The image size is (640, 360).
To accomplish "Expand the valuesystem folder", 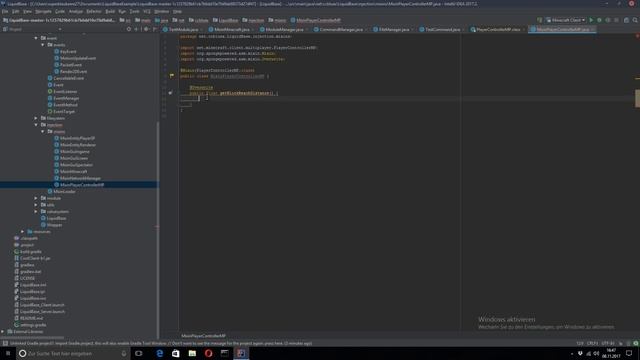I will (x=36, y=211).
